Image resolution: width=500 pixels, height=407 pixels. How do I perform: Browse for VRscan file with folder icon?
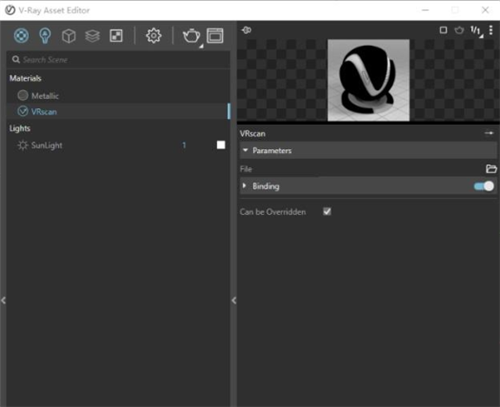(x=491, y=169)
